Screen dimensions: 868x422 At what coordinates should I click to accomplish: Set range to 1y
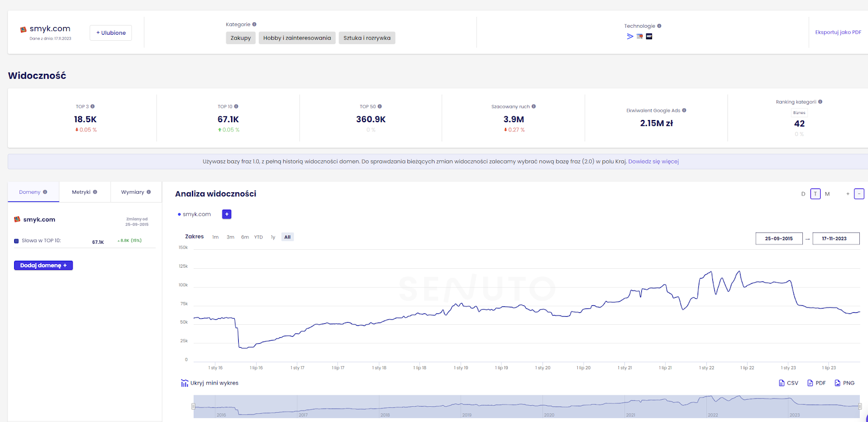pos(273,237)
